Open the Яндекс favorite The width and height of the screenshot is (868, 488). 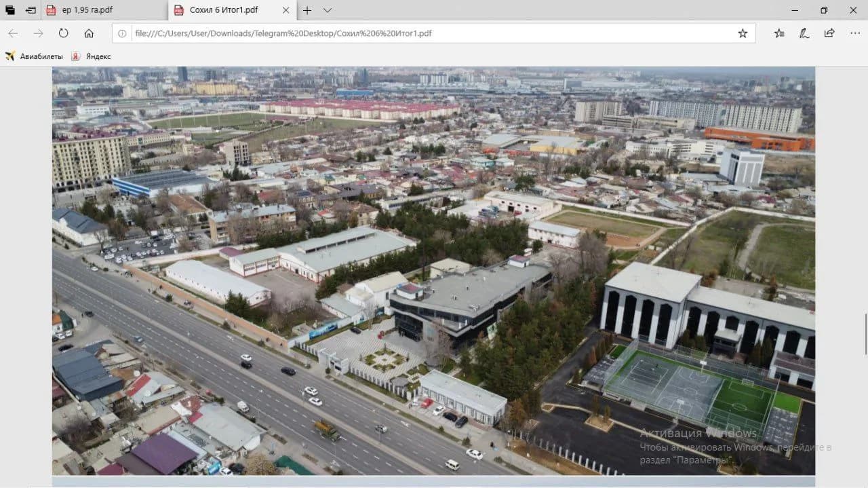tap(91, 56)
